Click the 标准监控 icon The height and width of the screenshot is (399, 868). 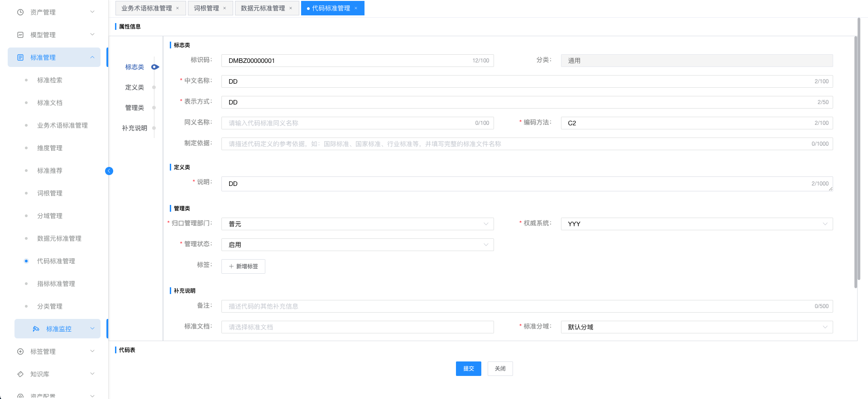coord(36,329)
